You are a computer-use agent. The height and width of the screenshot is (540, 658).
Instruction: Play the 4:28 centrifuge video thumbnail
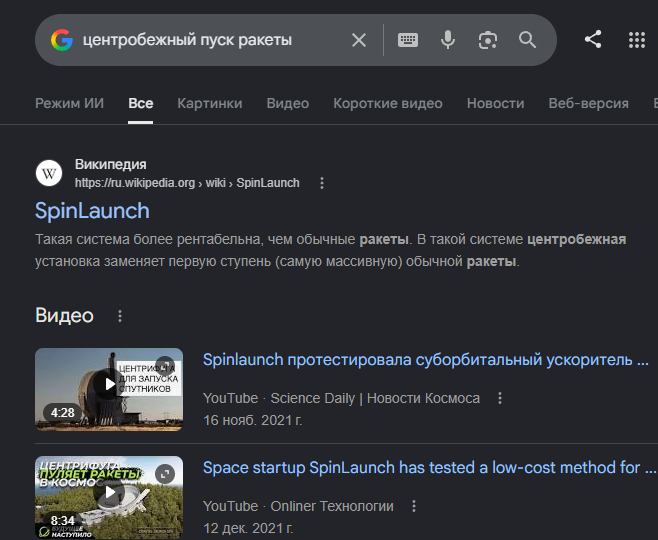click(109, 389)
